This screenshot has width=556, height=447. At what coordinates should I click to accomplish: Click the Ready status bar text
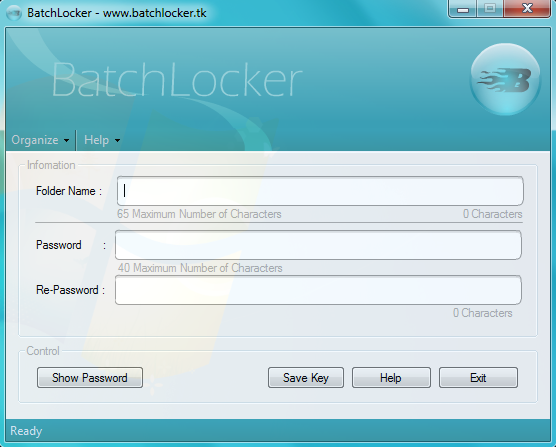(26, 431)
